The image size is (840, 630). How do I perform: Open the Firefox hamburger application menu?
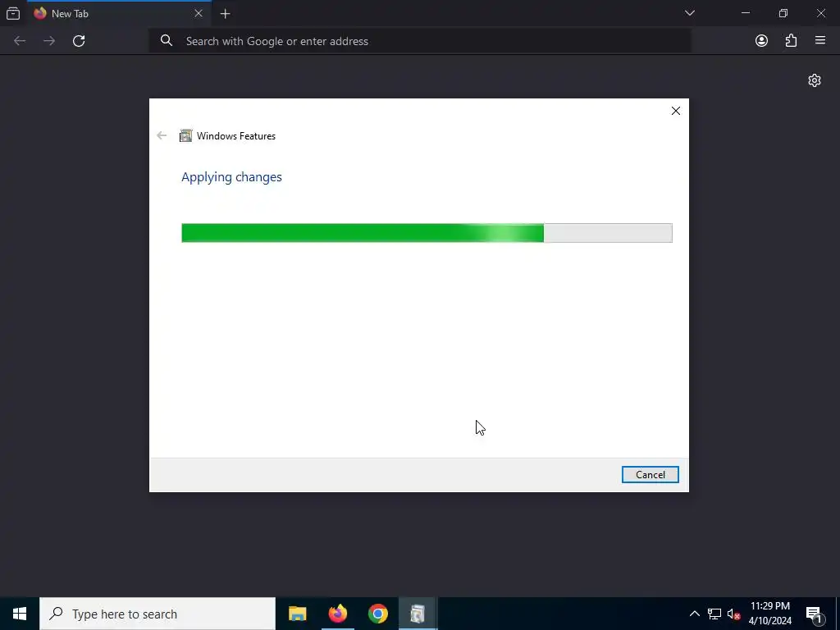coord(820,40)
